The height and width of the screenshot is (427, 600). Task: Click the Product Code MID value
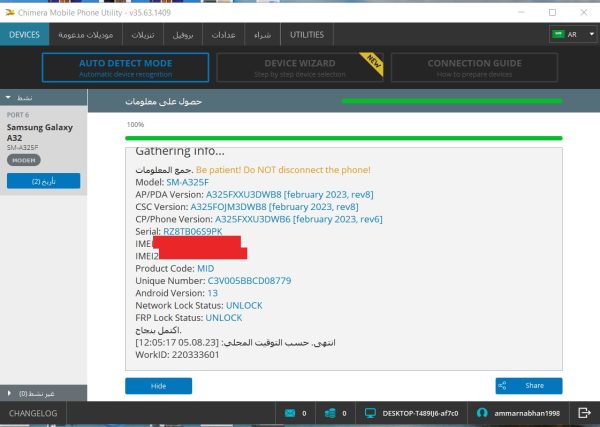click(x=205, y=268)
